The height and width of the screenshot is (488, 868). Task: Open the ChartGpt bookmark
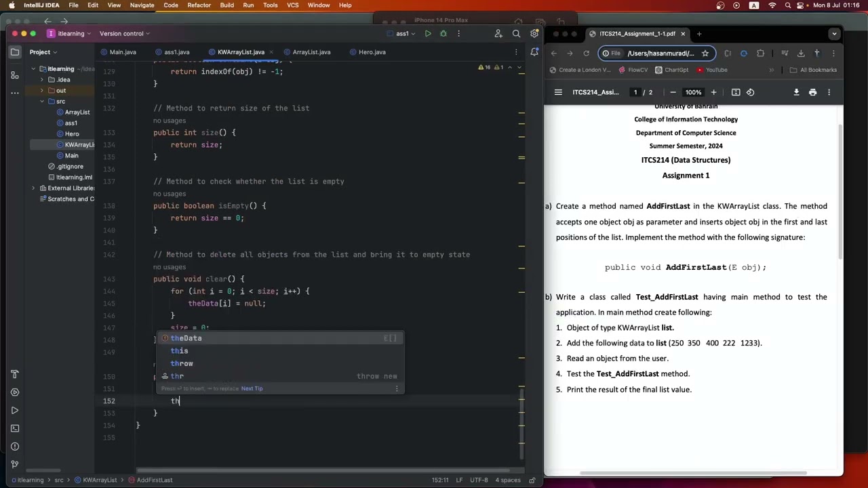tap(671, 70)
